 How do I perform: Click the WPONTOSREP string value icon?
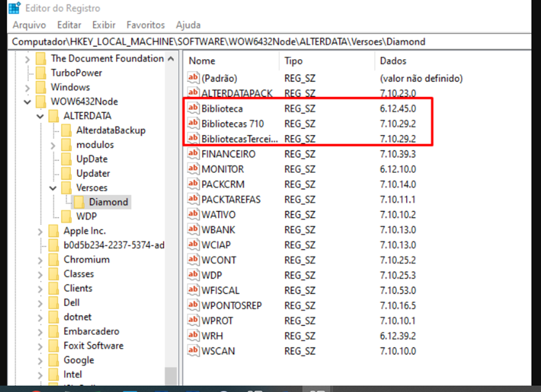194,305
